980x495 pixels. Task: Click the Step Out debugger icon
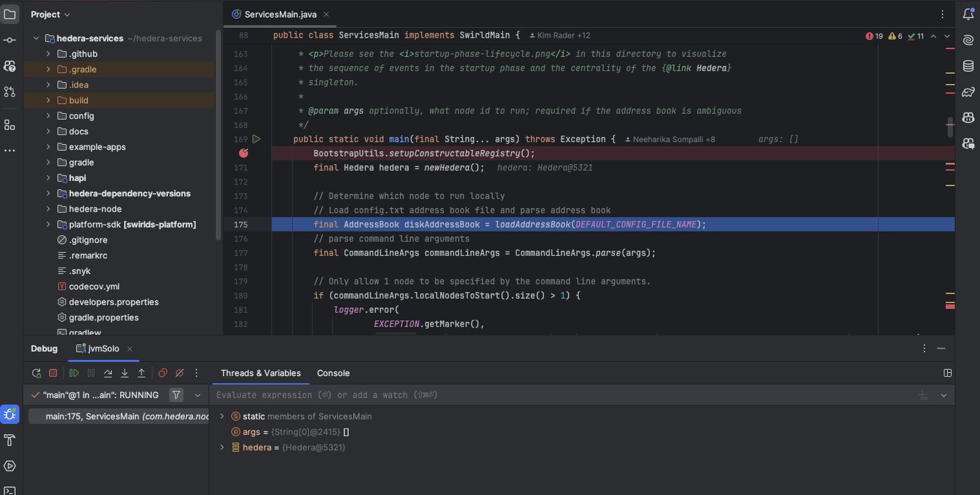141,373
